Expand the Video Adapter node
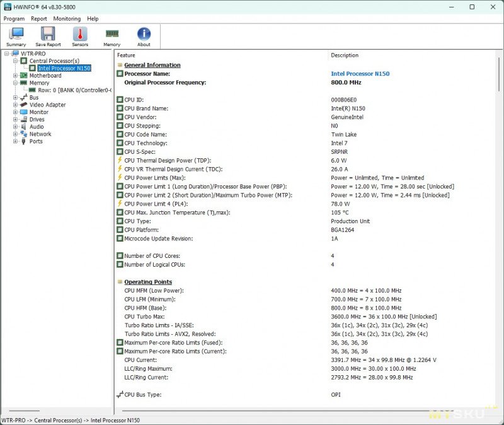The image size is (504, 425). coord(15,105)
